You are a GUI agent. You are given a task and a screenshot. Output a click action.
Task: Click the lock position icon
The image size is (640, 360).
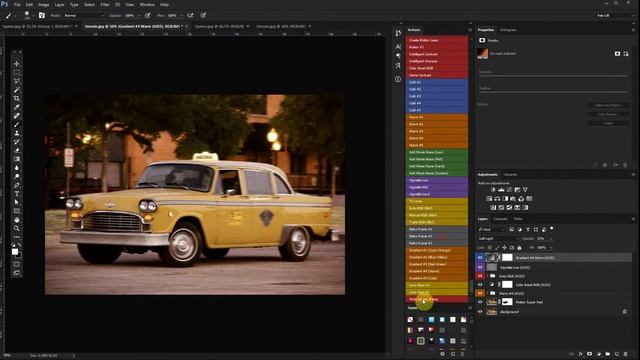point(504,248)
